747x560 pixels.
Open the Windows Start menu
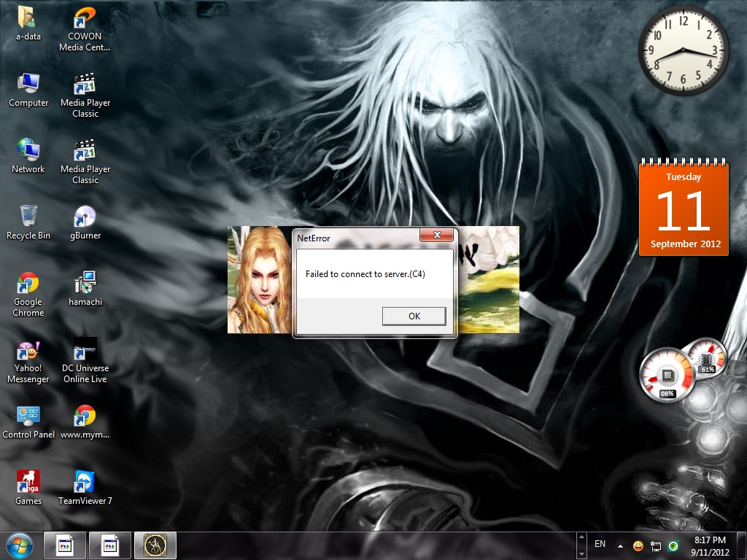point(20,545)
